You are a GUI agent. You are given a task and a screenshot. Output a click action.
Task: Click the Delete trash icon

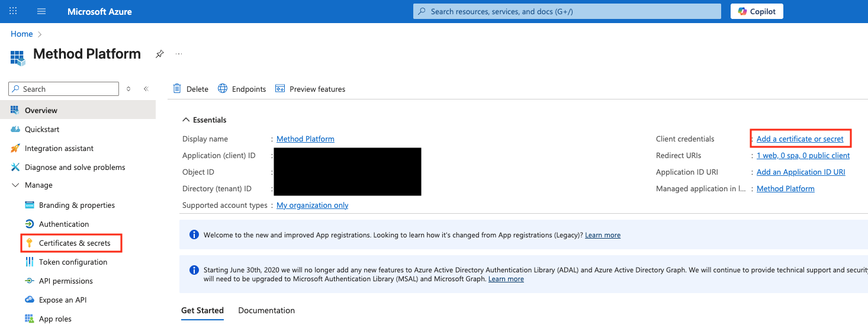coord(177,89)
